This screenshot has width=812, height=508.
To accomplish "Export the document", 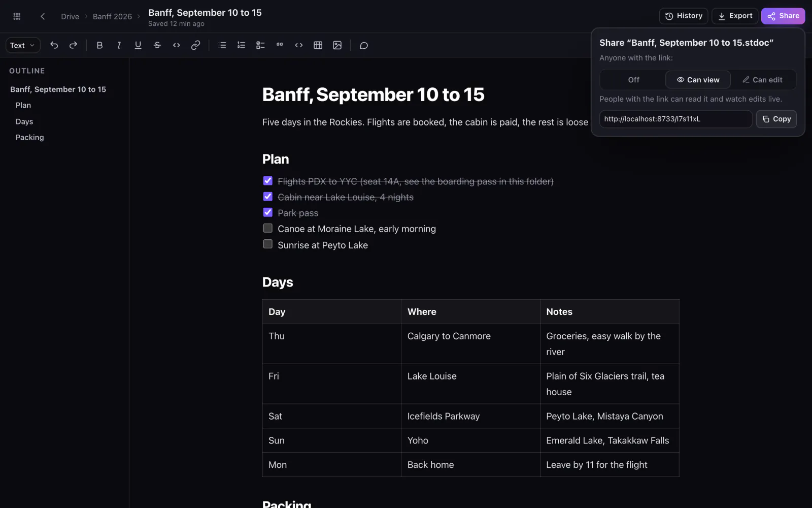I will [735, 16].
